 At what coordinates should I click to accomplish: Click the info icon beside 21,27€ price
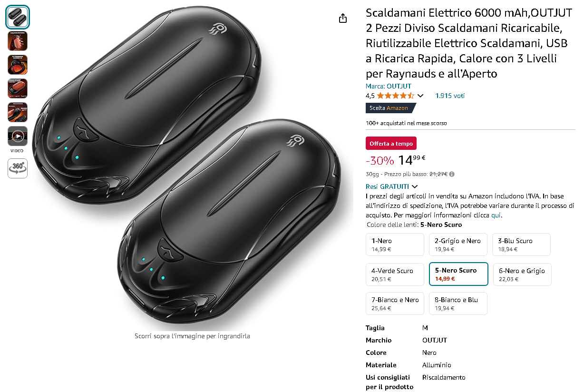[452, 174]
